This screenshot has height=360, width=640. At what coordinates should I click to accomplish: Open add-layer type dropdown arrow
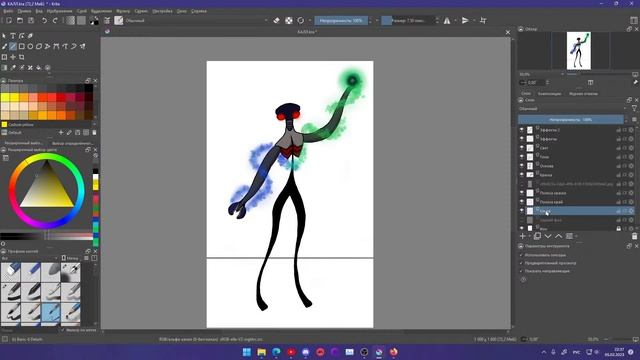pos(529,236)
